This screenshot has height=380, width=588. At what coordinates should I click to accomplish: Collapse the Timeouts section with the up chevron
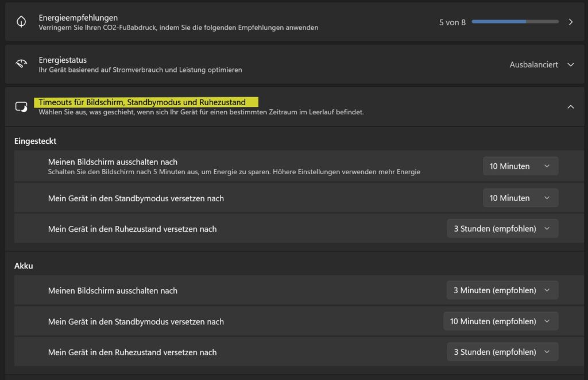[x=570, y=106]
